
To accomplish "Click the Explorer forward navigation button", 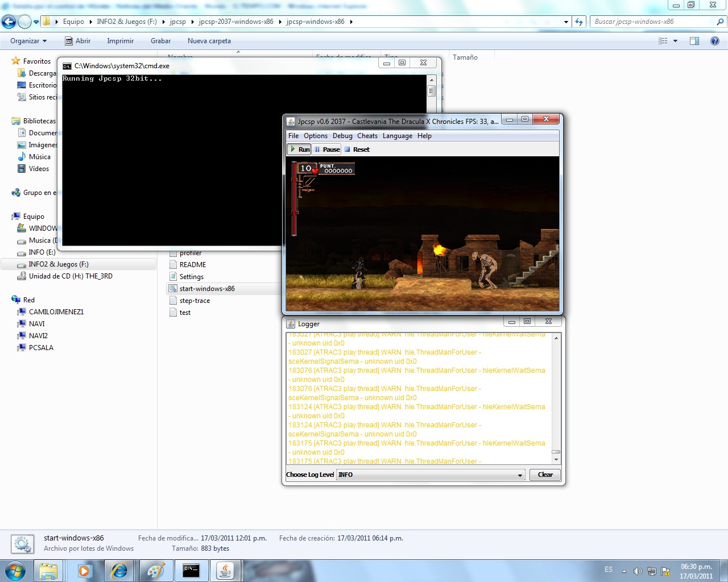I will (x=24, y=22).
